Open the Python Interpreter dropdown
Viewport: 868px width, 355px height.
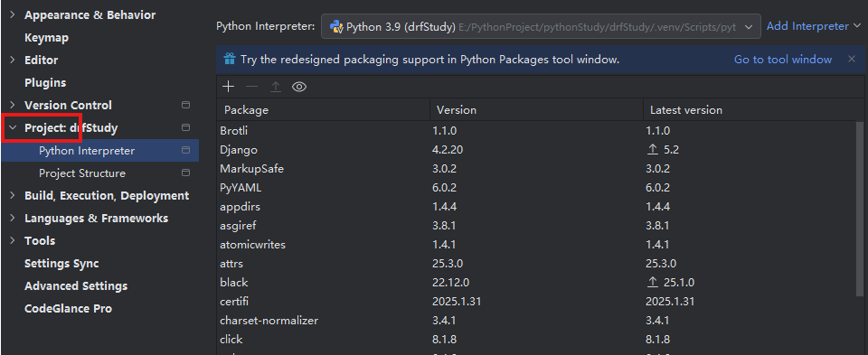coord(541,26)
